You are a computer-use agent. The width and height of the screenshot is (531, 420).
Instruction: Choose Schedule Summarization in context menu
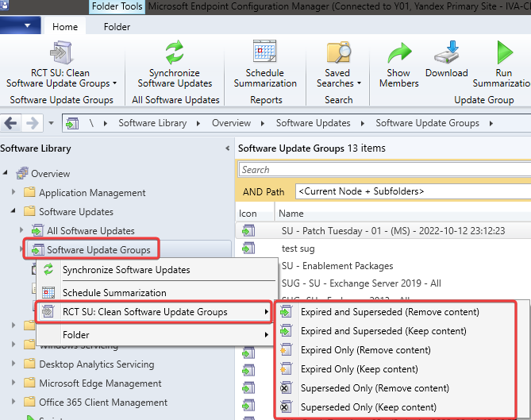click(x=156, y=292)
